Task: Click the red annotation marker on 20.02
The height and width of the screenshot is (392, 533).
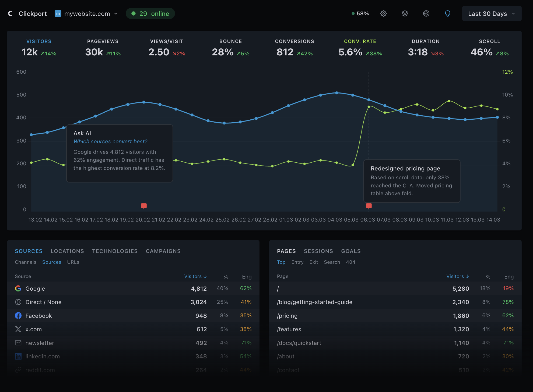Action: [144, 206]
